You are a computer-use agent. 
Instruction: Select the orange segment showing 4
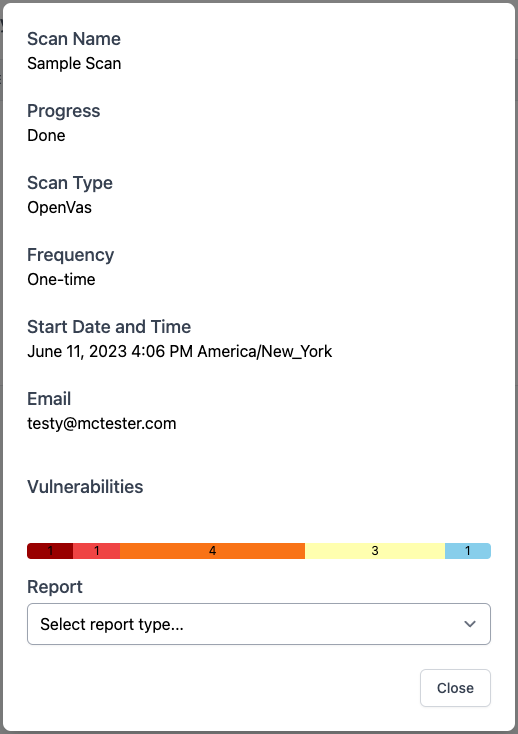point(212,551)
